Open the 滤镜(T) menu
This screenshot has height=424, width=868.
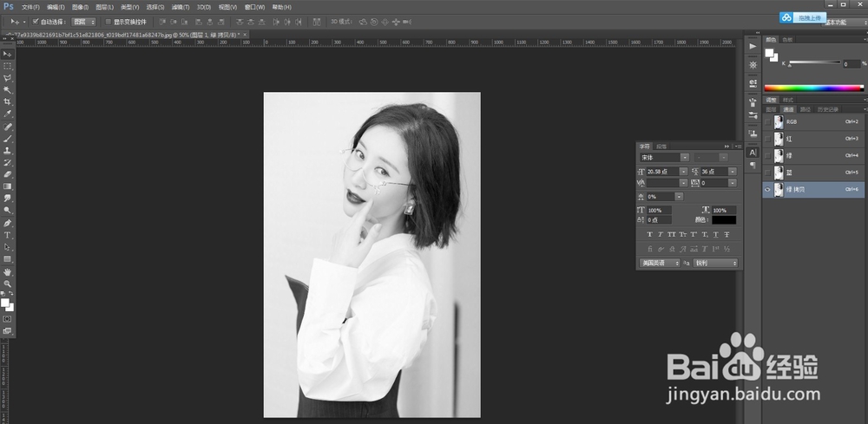click(180, 7)
